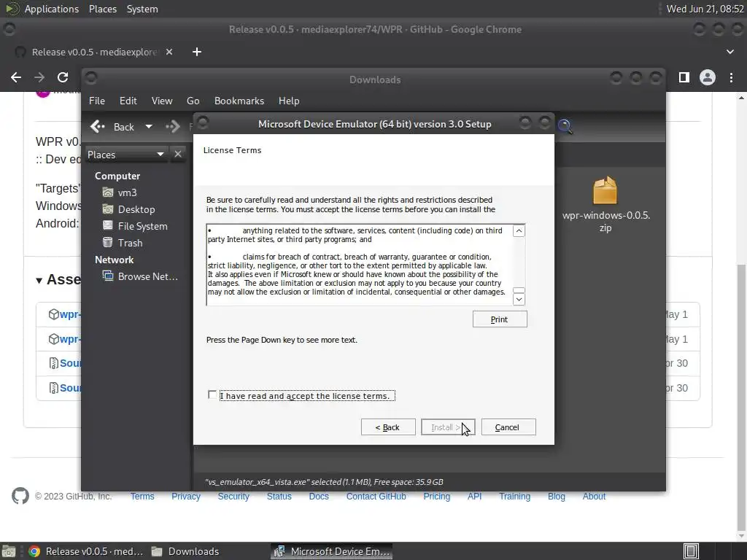Click the license text scroll-up arrow
This screenshot has width=747, height=560.
pyautogui.click(x=519, y=231)
